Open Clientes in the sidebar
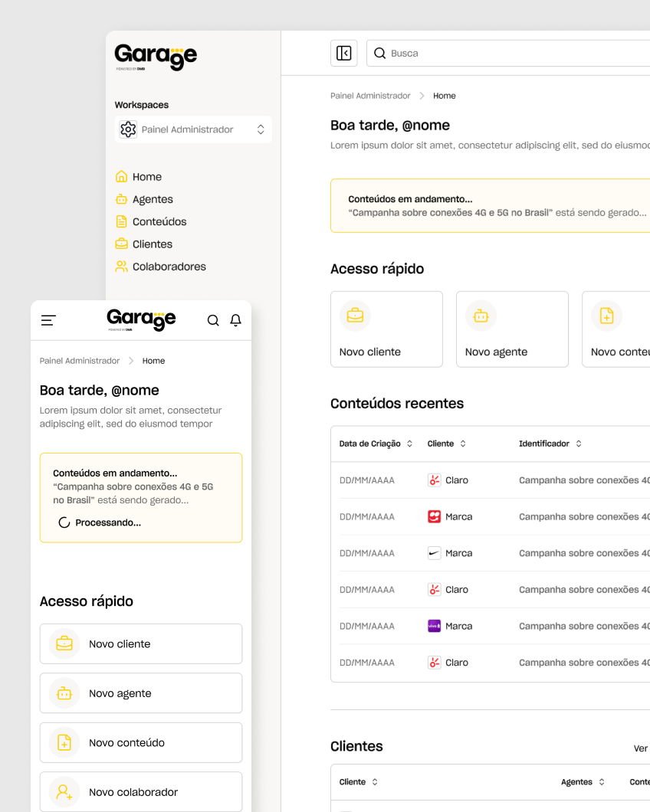The image size is (650, 812). click(143, 244)
